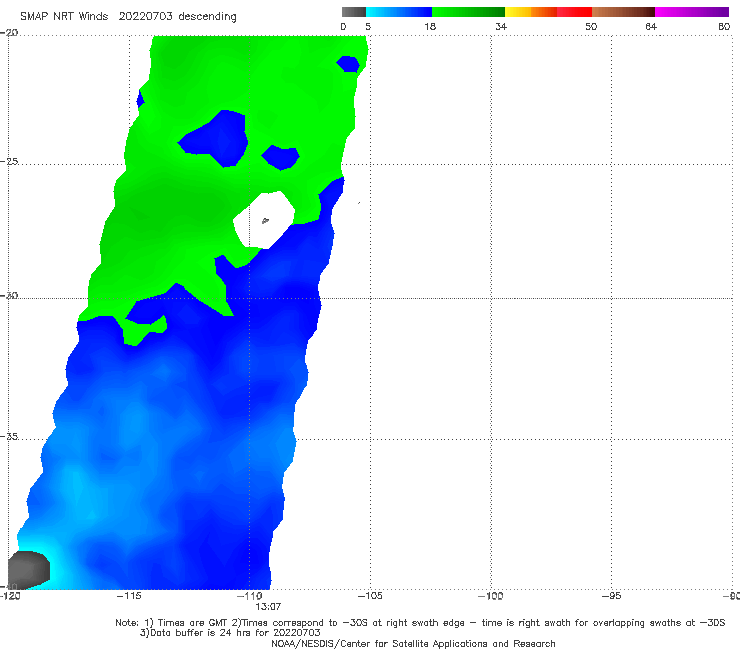Click the latitude label -35
Screen dimensions: 740x650
(10, 437)
